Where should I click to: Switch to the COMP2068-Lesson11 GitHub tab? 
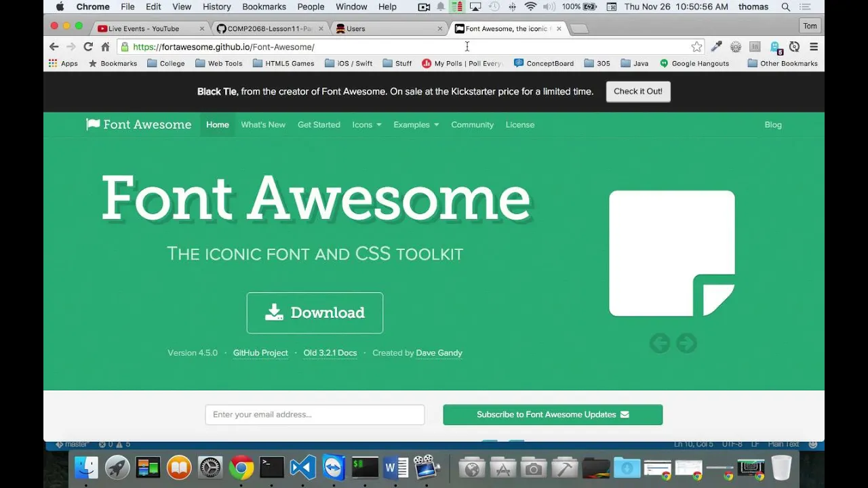[269, 28]
